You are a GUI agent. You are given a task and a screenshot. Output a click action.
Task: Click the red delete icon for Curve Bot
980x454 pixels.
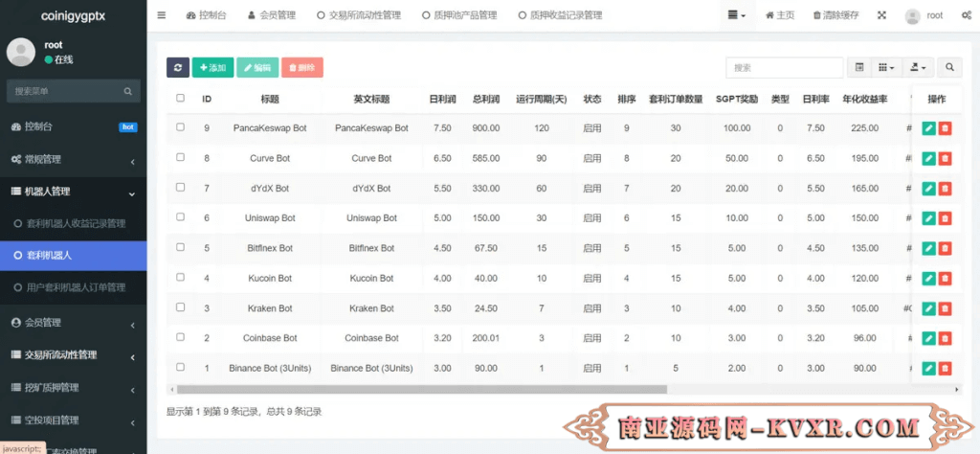(x=945, y=158)
